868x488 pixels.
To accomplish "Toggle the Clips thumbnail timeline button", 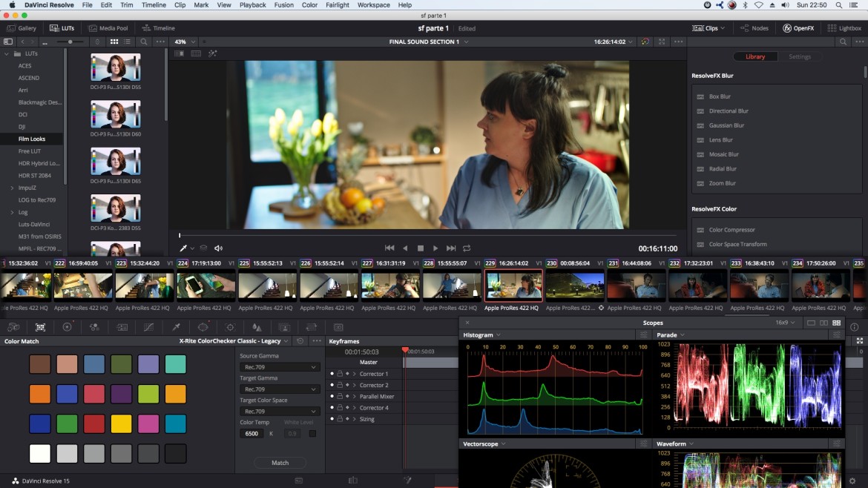I will (x=708, y=27).
